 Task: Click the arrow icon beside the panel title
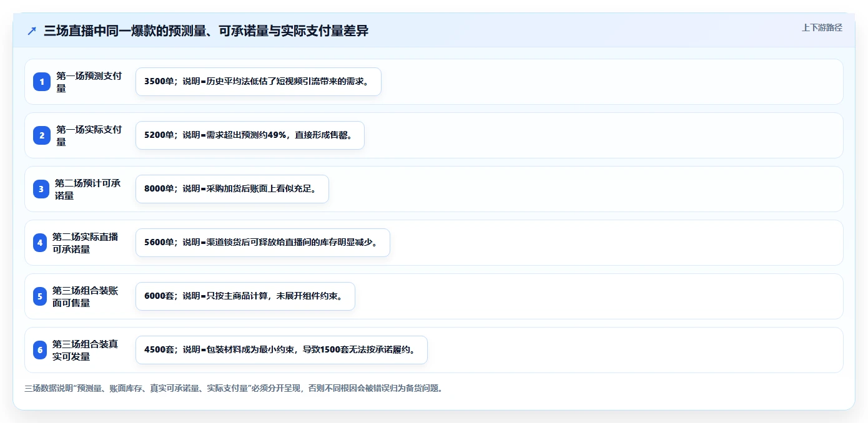click(32, 31)
